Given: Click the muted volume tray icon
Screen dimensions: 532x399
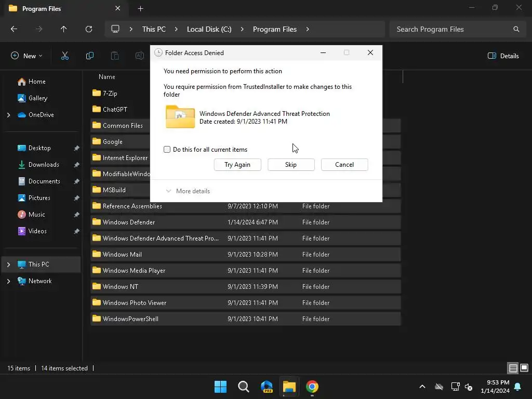Looking at the screenshot, I should [x=469, y=387].
